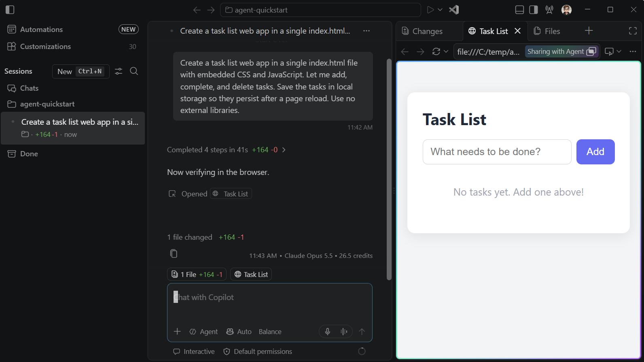
Task: Open the Default permissions selector
Action: (258, 351)
